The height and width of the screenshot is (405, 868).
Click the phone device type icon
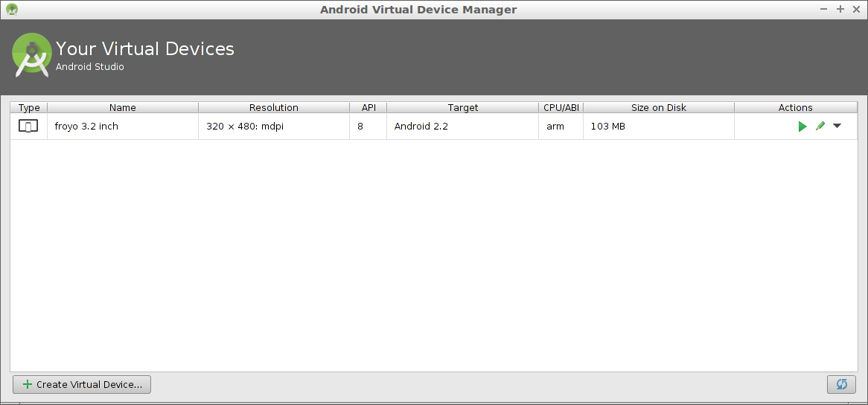28,126
